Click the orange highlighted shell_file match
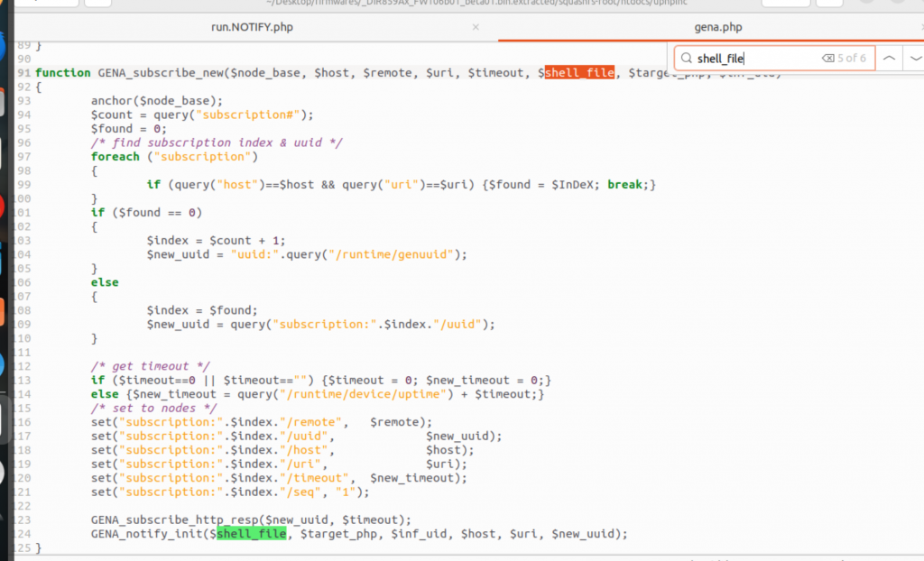Screen dimensions: 924x561 pos(579,73)
